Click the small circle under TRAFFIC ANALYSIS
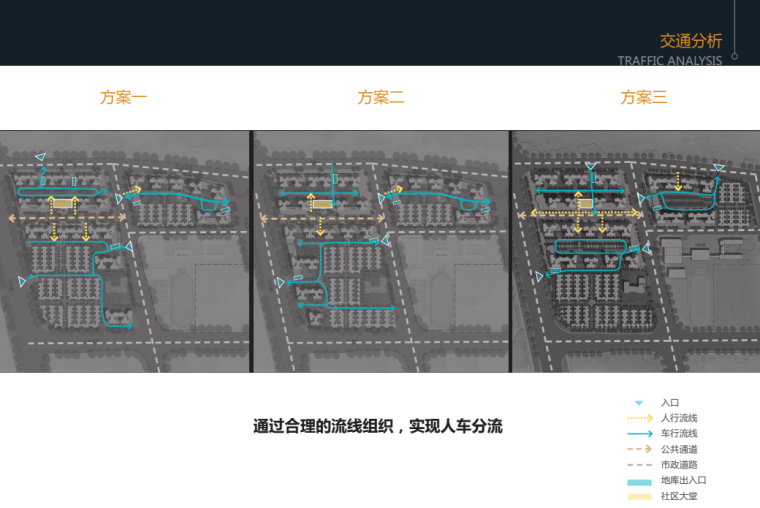Viewport: 760px width, 508px height. (x=735, y=57)
